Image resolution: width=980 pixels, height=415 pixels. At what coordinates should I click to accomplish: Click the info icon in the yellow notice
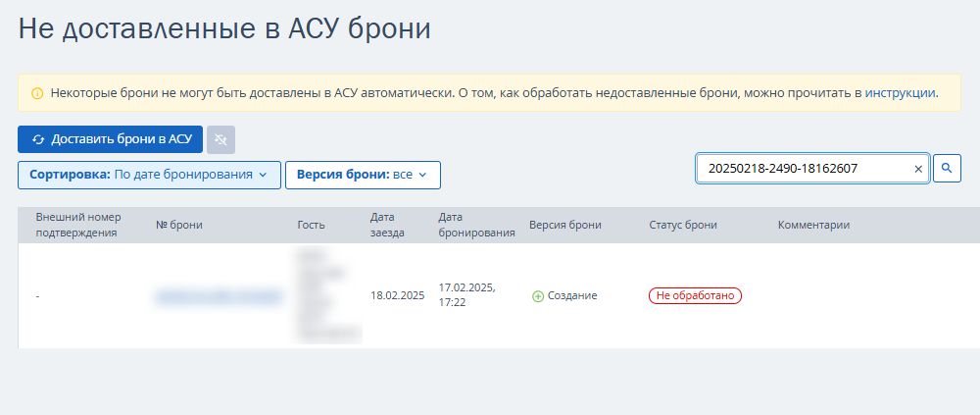pyautogui.click(x=37, y=93)
